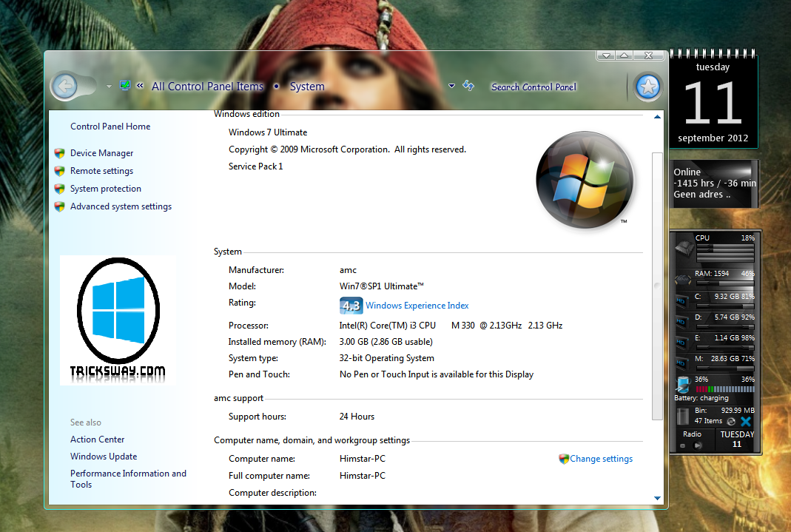Navigate to All Control Panel Items breadcrumb
The width and height of the screenshot is (791, 532).
pyautogui.click(x=207, y=87)
